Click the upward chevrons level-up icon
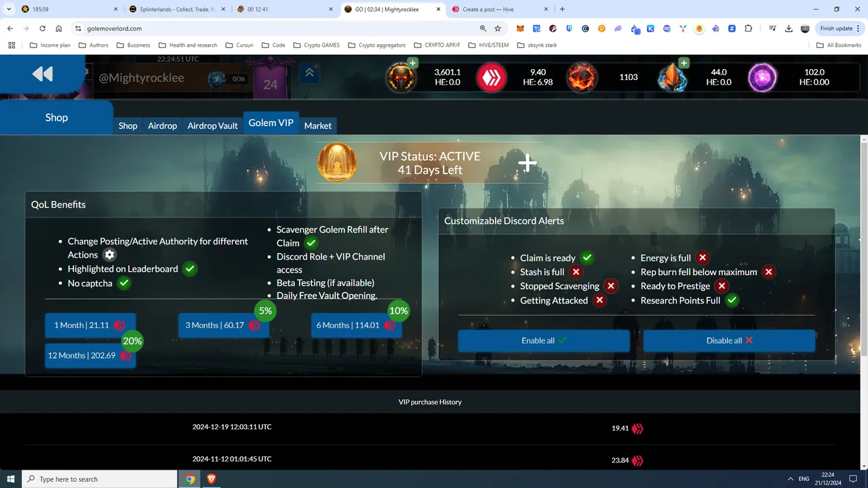The height and width of the screenshot is (488, 868). click(309, 73)
